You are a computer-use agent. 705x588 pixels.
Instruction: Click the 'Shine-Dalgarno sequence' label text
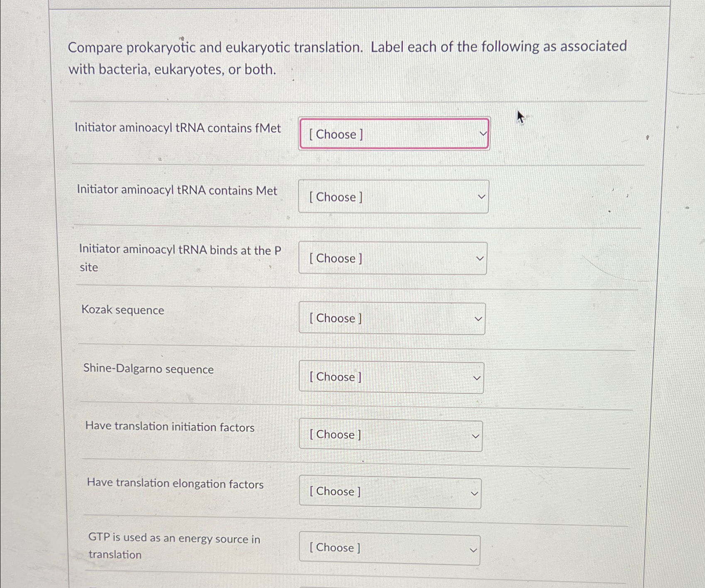click(147, 369)
